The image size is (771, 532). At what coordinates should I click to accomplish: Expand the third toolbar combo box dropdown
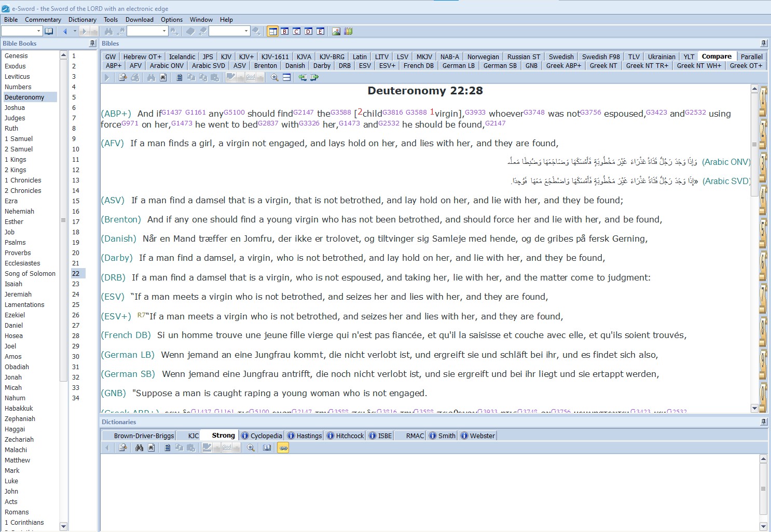coord(246,31)
